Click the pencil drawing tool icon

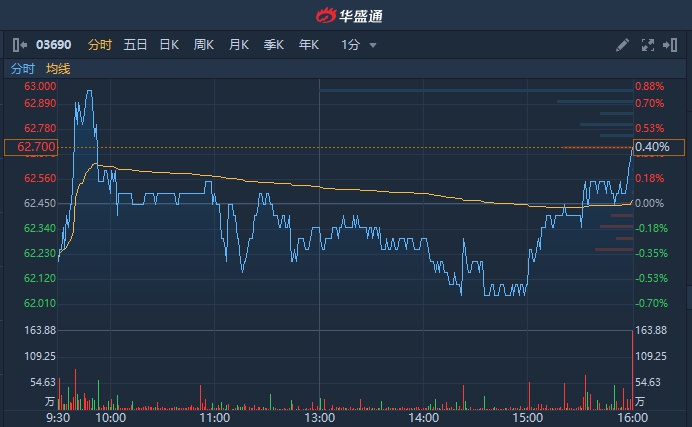coord(622,45)
